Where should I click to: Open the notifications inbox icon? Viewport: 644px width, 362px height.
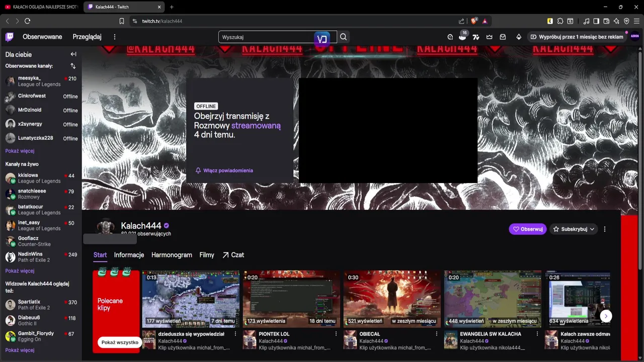coord(503,37)
